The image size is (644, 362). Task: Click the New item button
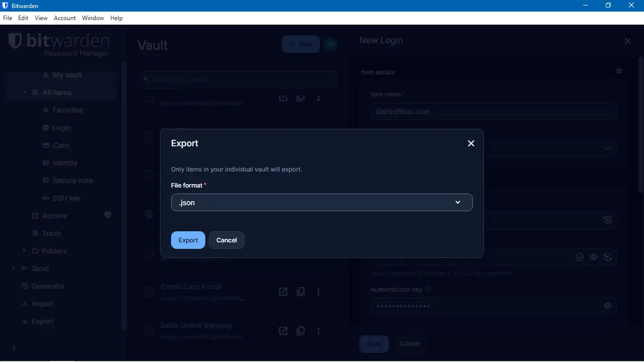tap(301, 44)
